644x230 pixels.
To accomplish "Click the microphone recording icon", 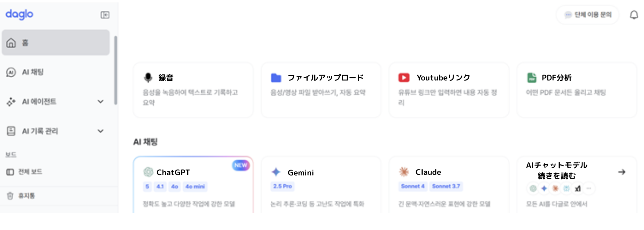I will 148,78.
